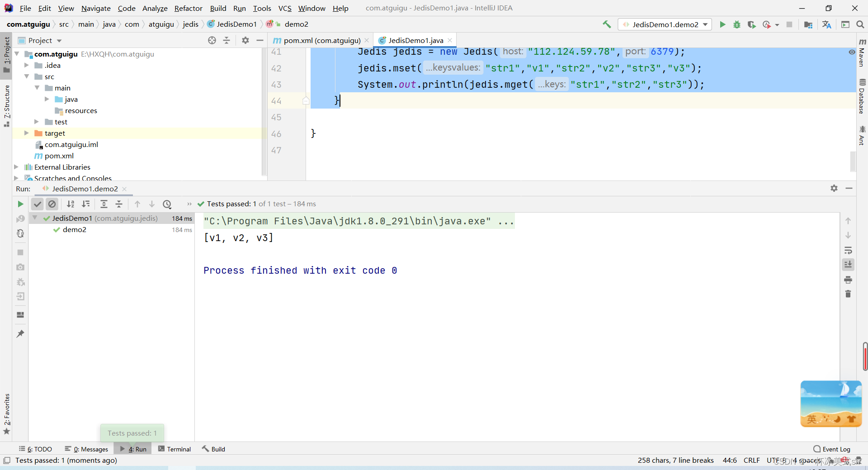Viewport: 868px width, 470px height.
Task: Open Build tool window button
Action: click(x=213, y=449)
